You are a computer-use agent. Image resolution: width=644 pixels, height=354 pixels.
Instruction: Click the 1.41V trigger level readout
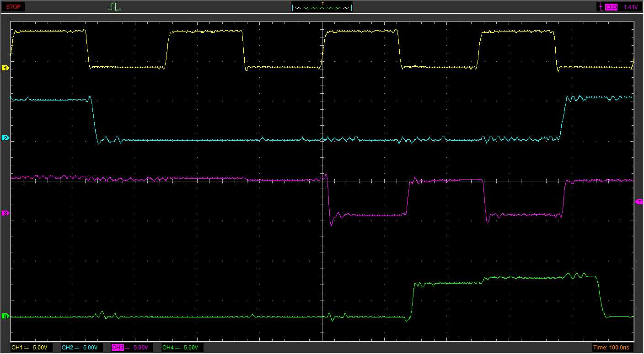point(630,7)
